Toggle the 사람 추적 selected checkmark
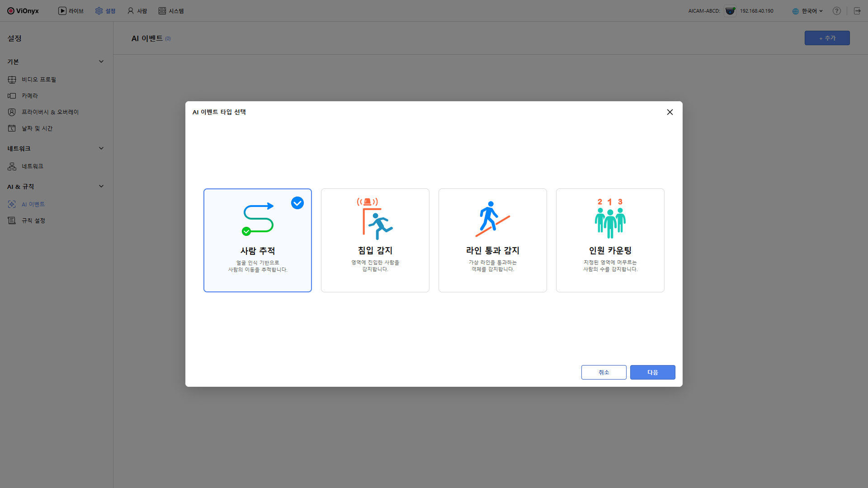Viewport: 868px width, 488px height. (297, 203)
